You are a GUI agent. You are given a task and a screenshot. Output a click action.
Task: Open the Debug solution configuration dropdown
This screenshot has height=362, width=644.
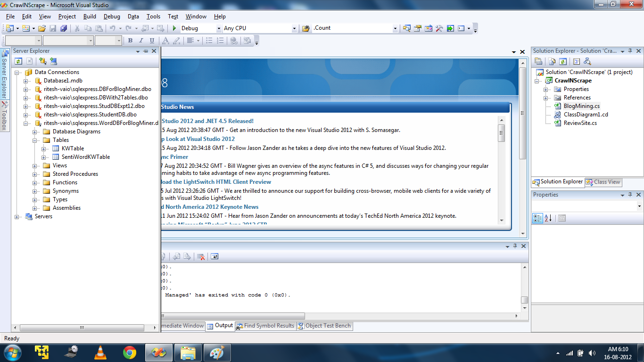pyautogui.click(x=219, y=28)
